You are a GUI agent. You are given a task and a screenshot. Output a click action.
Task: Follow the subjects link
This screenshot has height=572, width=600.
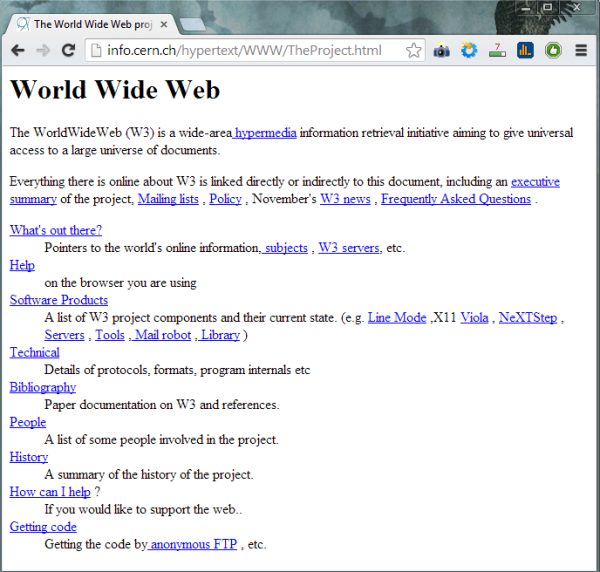[x=285, y=248]
